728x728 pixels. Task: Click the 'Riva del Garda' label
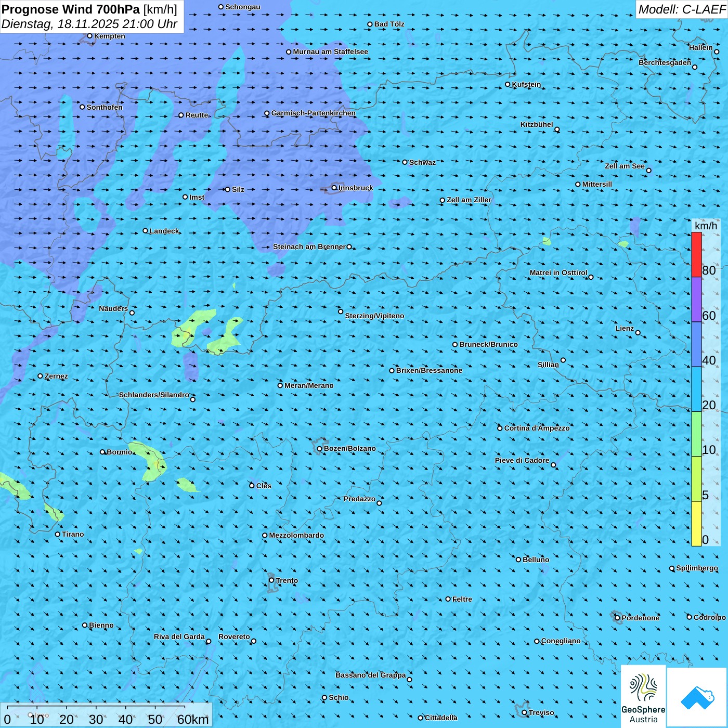coord(179,636)
